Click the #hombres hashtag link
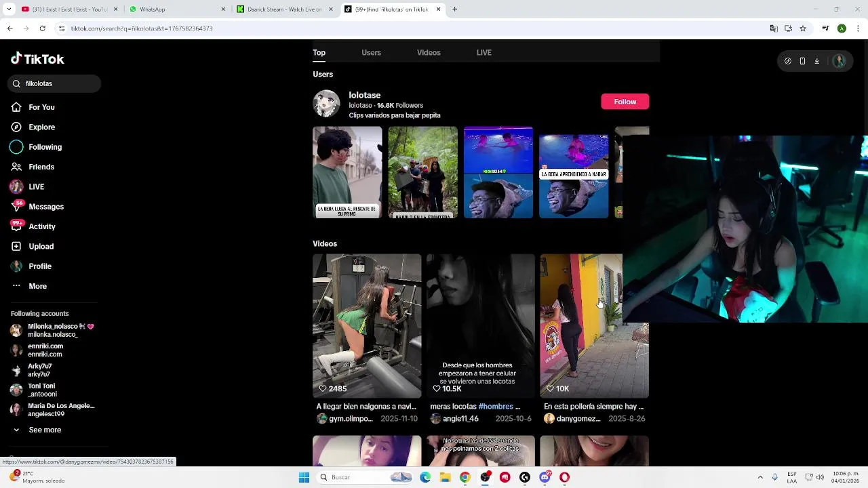The height and width of the screenshot is (488, 868). (x=496, y=407)
